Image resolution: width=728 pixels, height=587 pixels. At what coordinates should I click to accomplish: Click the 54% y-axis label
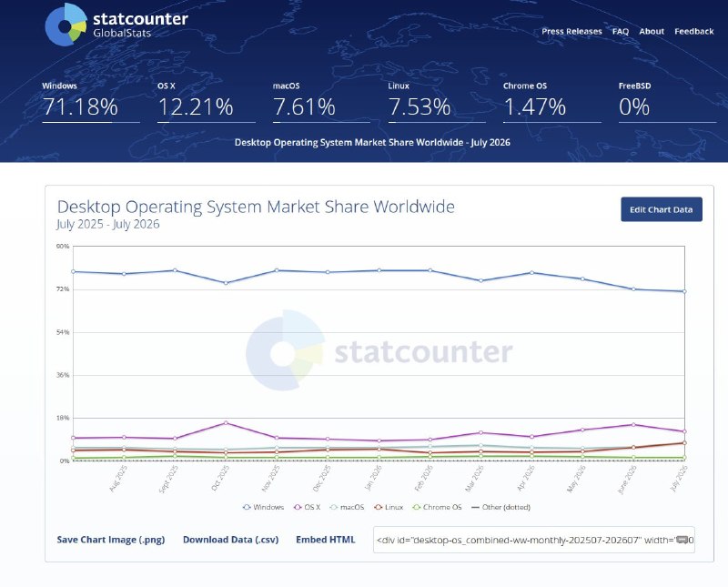point(63,332)
